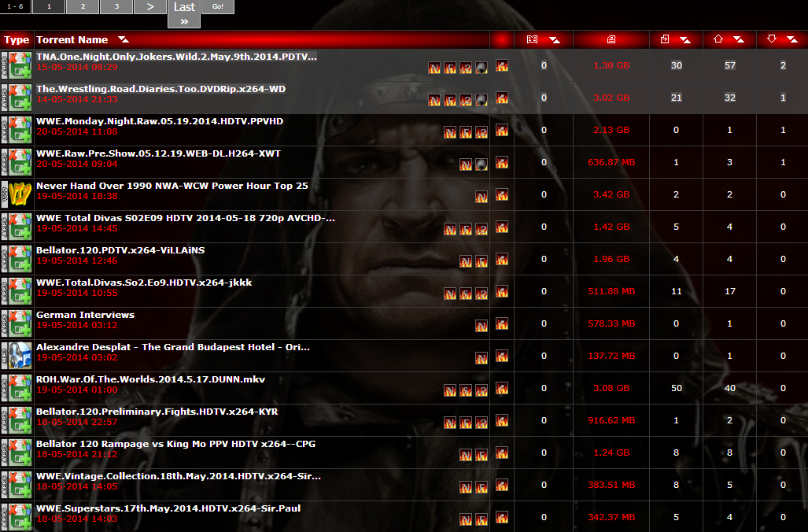Image resolution: width=808 pixels, height=532 pixels.
Task: Click the Go! button
Action: point(217,7)
